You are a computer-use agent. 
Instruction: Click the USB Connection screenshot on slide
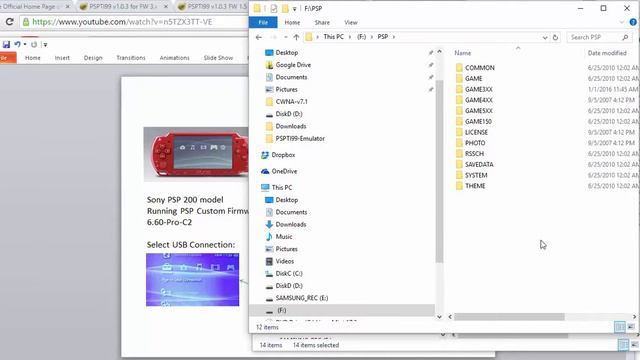[x=193, y=280]
